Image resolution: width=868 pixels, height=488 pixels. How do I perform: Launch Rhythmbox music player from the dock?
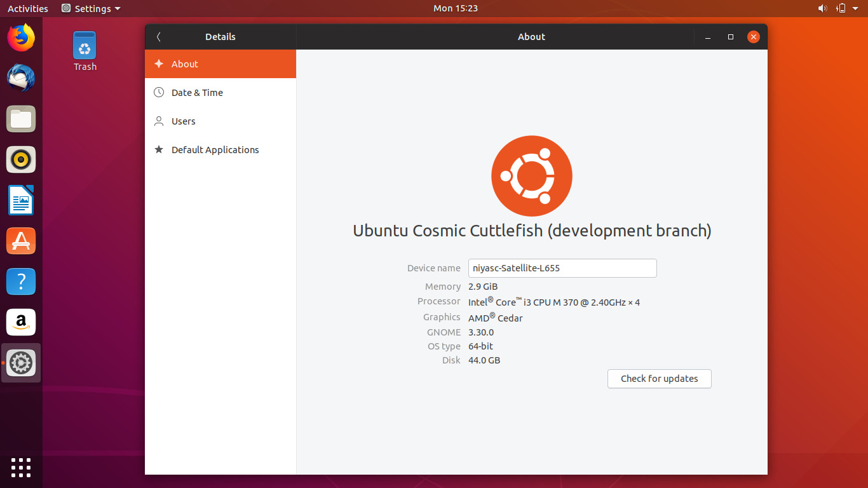click(x=21, y=159)
